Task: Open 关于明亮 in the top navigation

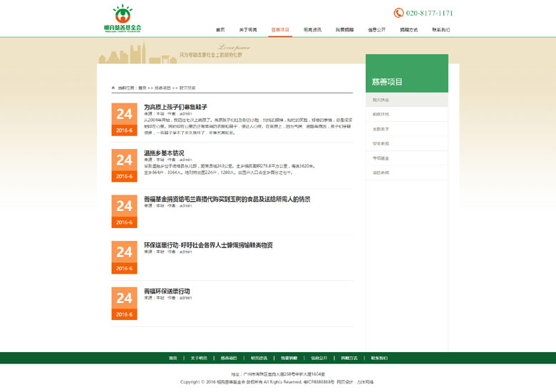Action: [248, 30]
